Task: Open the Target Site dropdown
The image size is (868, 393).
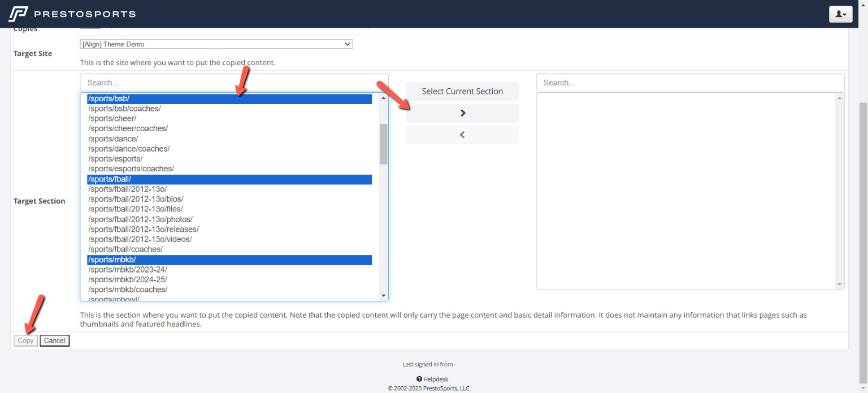Action: [216, 44]
